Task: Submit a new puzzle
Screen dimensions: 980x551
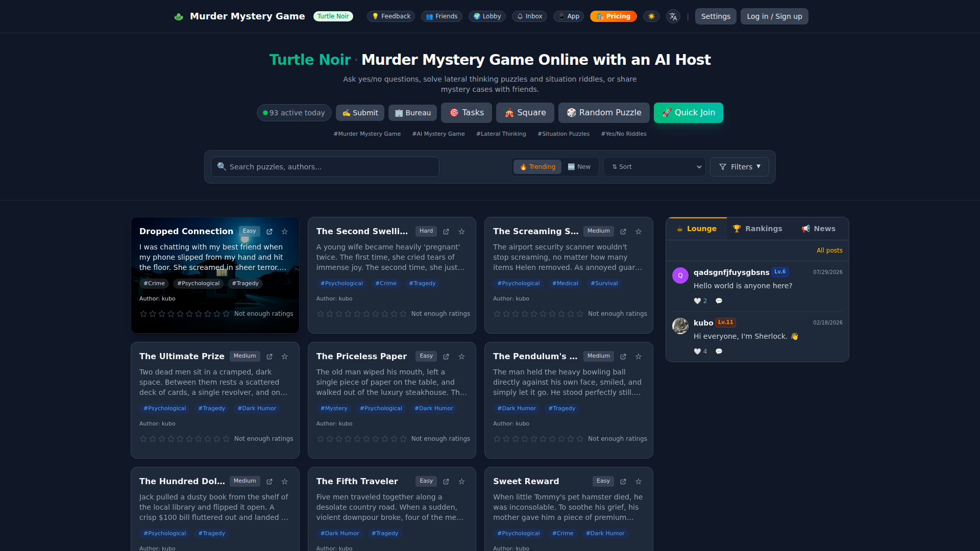Action: click(360, 113)
